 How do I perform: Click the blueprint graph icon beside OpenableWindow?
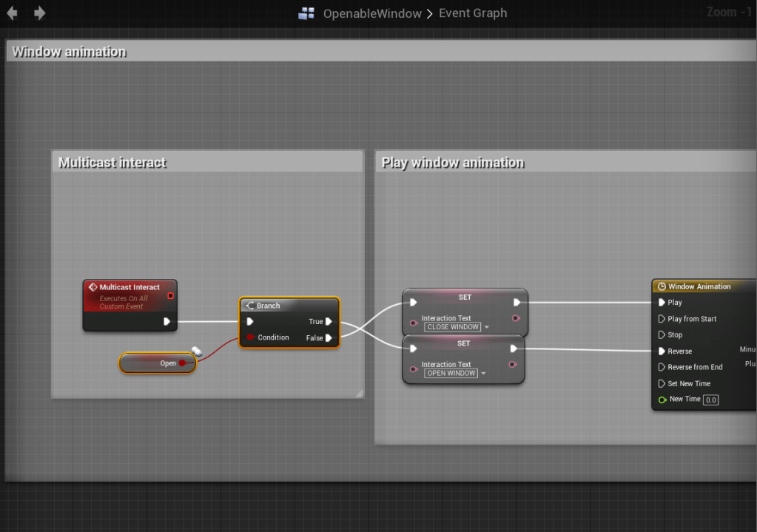point(306,13)
